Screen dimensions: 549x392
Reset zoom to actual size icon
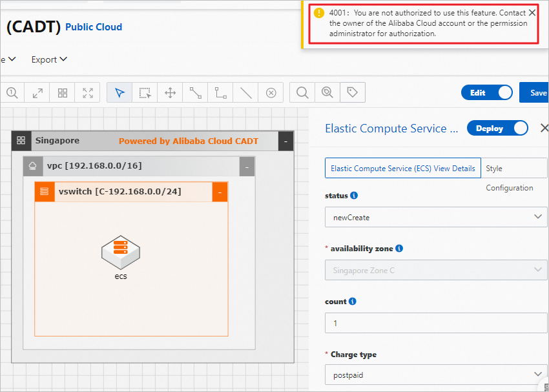pyautogui.click(x=12, y=93)
